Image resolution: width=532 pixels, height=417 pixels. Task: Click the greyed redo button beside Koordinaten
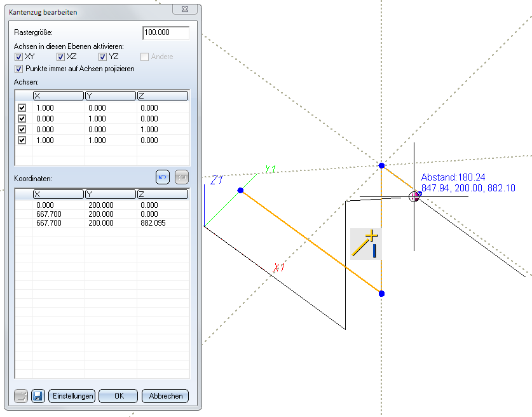click(181, 177)
